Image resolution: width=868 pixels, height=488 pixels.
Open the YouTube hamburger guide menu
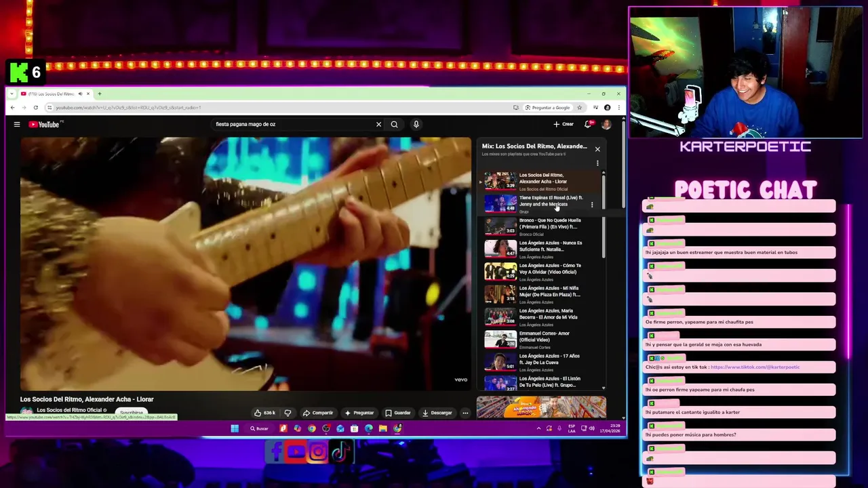tap(17, 124)
